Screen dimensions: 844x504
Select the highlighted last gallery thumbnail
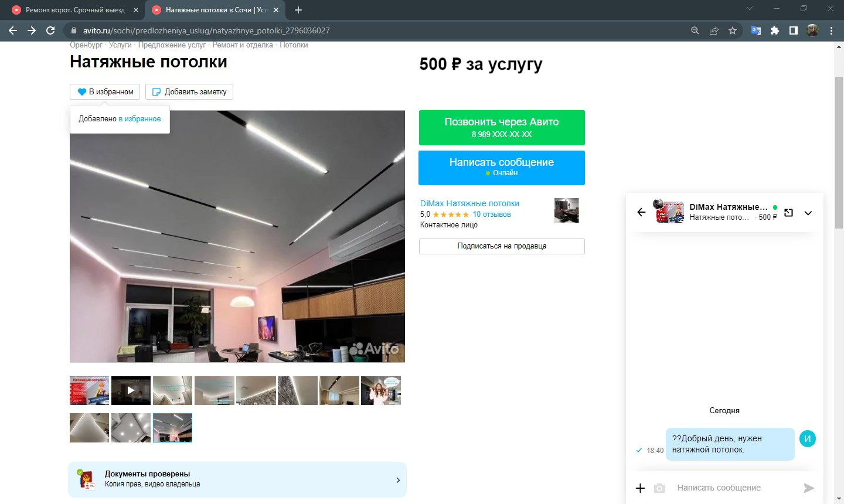coord(172,428)
